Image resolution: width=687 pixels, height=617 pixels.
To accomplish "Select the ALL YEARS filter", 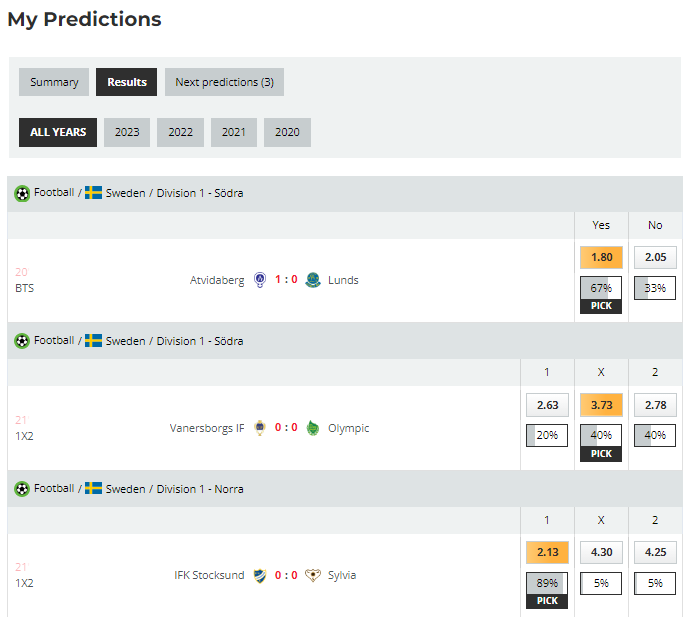I will [58, 132].
